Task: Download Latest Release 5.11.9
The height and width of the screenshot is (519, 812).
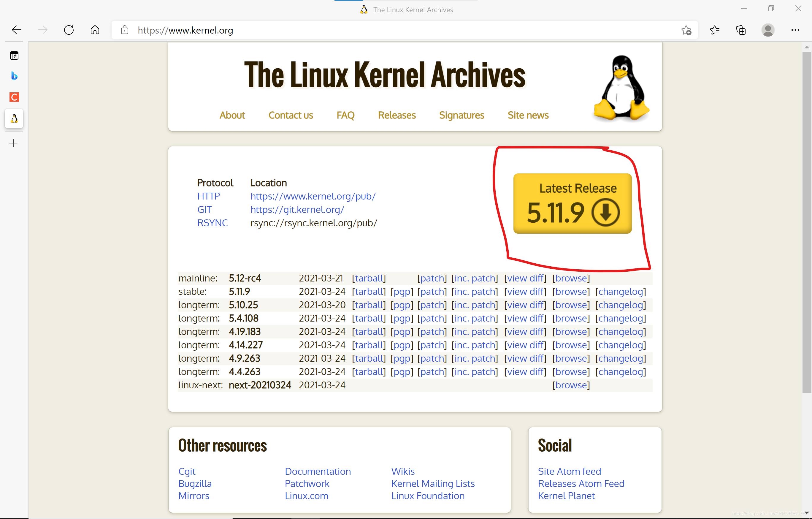Action: point(572,203)
